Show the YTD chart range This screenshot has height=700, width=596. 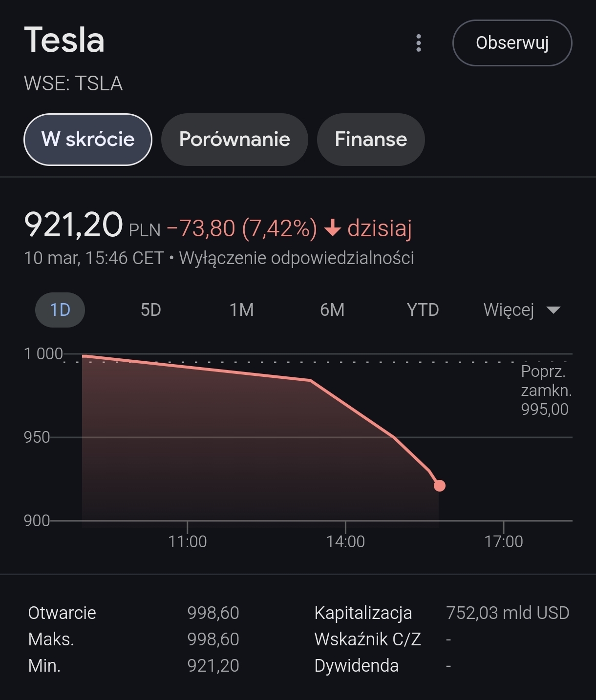point(423,310)
